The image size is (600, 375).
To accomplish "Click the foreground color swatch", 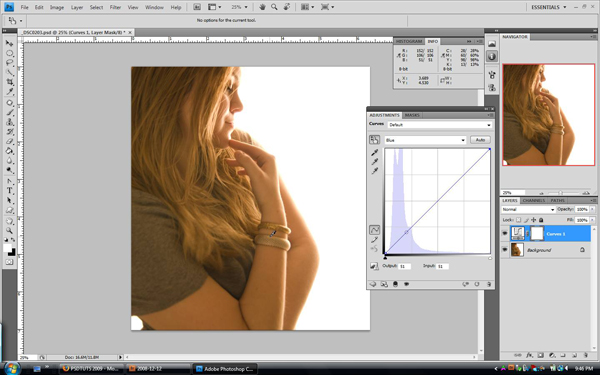I will (7, 248).
